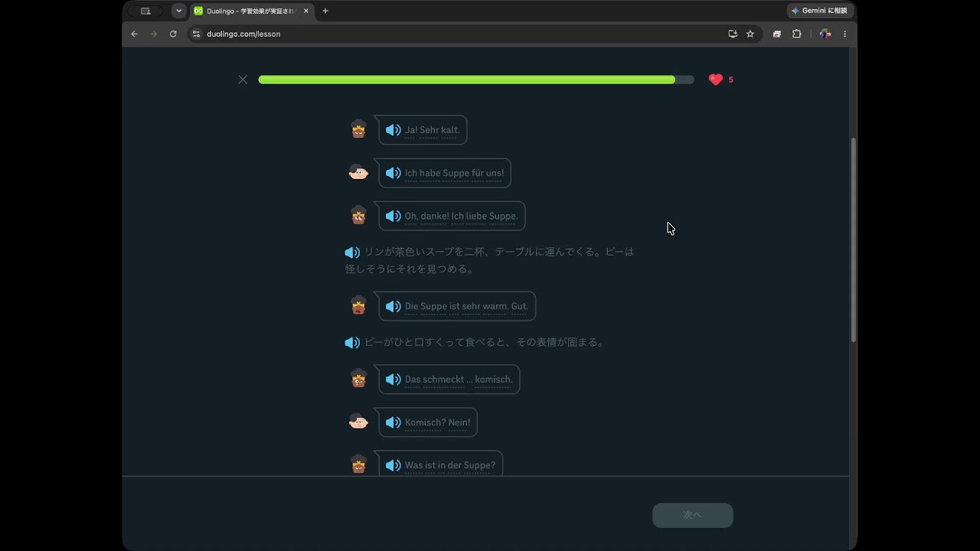
Task: Click the window control pill at top left
Action: coord(145,11)
